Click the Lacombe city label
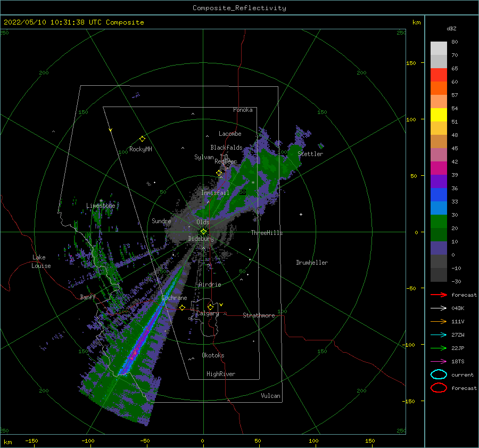The image size is (479, 448). tap(230, 134)
